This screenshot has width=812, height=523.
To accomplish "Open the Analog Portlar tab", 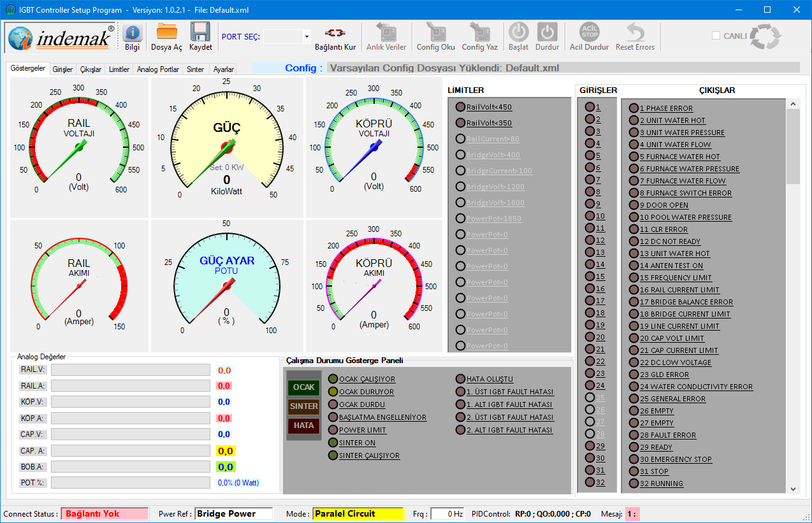I will coord(158,69).
